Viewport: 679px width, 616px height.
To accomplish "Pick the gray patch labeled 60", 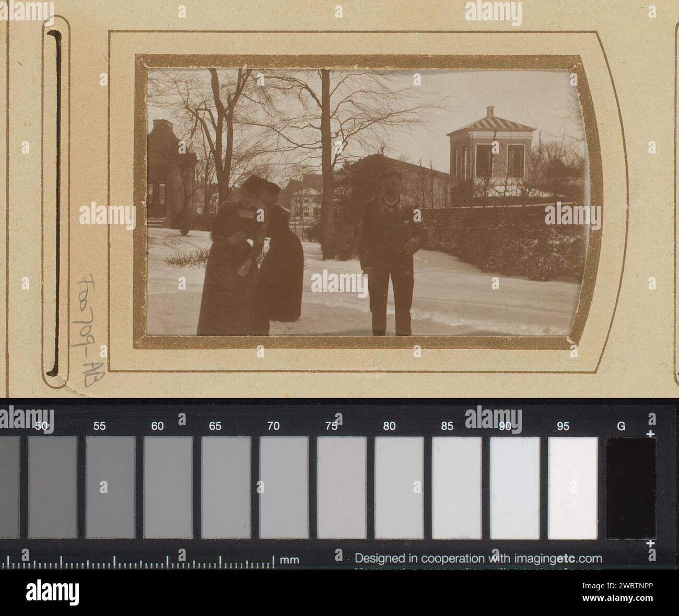I will click(x=168, y=487).
